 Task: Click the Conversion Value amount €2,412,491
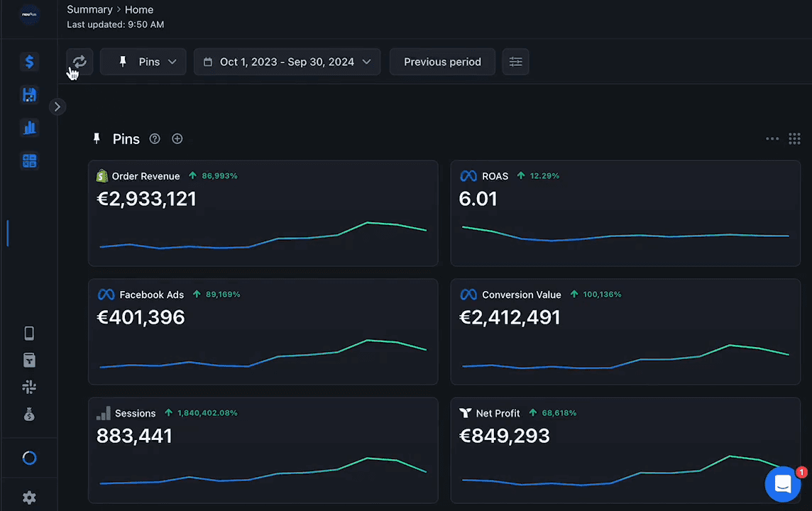point(510,317)
